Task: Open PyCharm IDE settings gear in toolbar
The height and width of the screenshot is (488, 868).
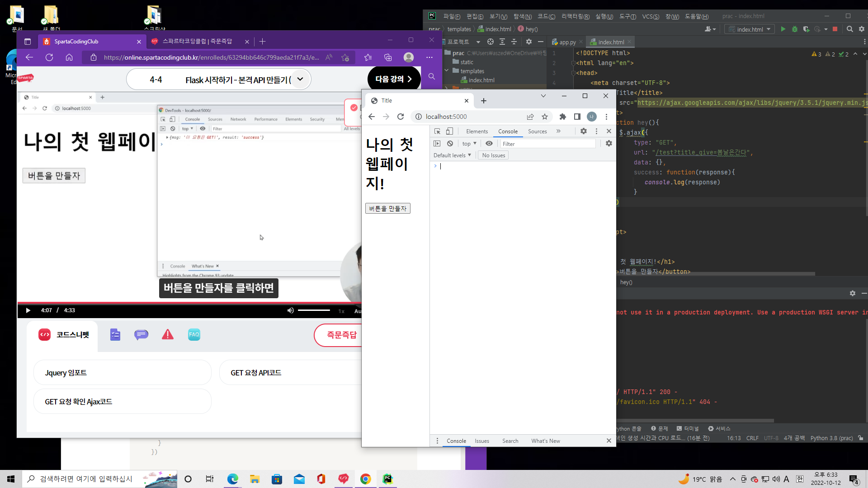Action: click(861, 29)
